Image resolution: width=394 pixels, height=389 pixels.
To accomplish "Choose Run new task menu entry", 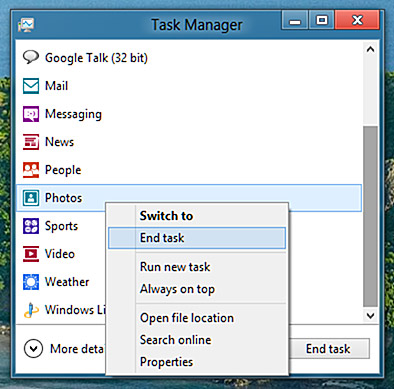I will [197, 267].
